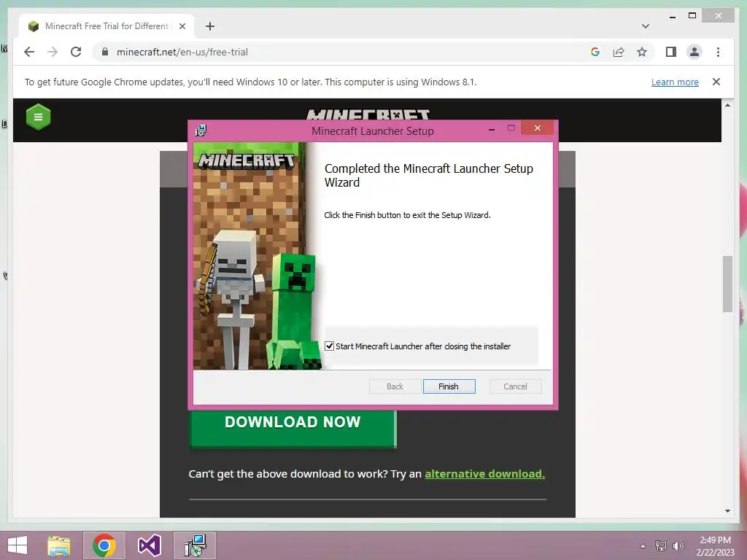Open the green hexagon site menu
The width and height of the screenshot is (747, 560).
click(x=38, y=117)
